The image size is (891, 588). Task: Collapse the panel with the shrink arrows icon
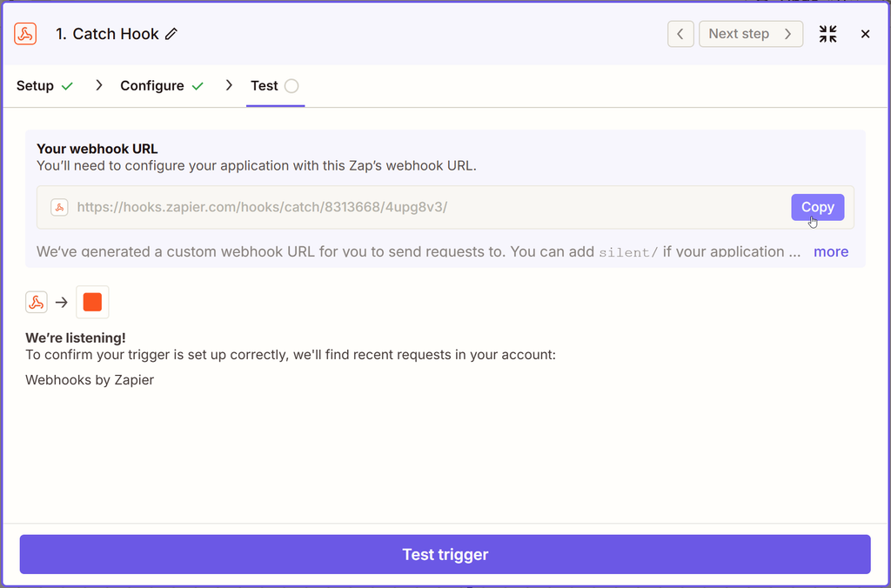click(828, 34)
